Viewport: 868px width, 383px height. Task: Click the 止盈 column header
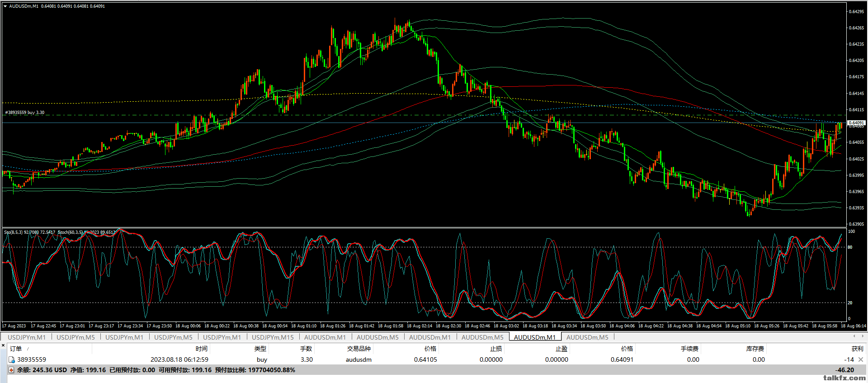coord(561,349)
